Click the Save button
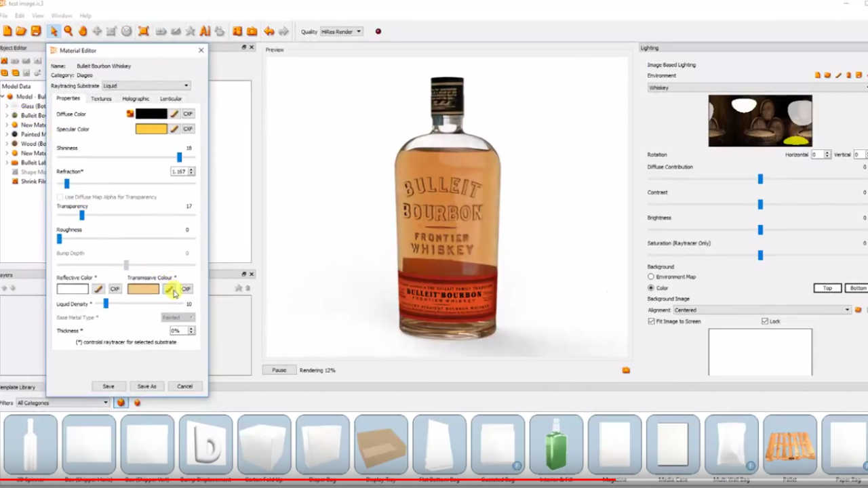The height and width of the screenshot is (488, 868). pyautogui.click(x=108, y=386)
